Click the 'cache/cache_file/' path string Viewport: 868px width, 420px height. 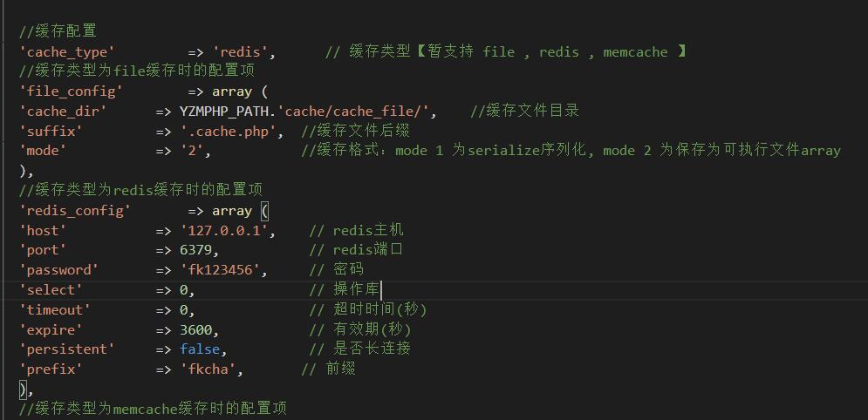353,112
